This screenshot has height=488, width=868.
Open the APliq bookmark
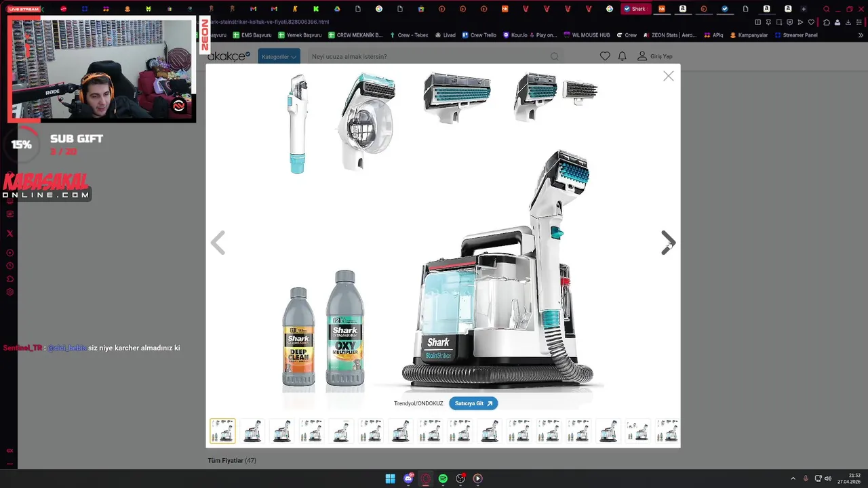point(713,35)
